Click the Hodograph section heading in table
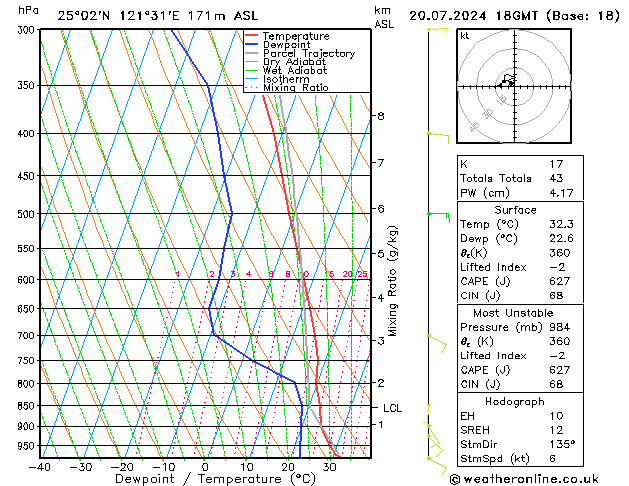Viewport: 629px width, 486px height. (x=515, y=402)
